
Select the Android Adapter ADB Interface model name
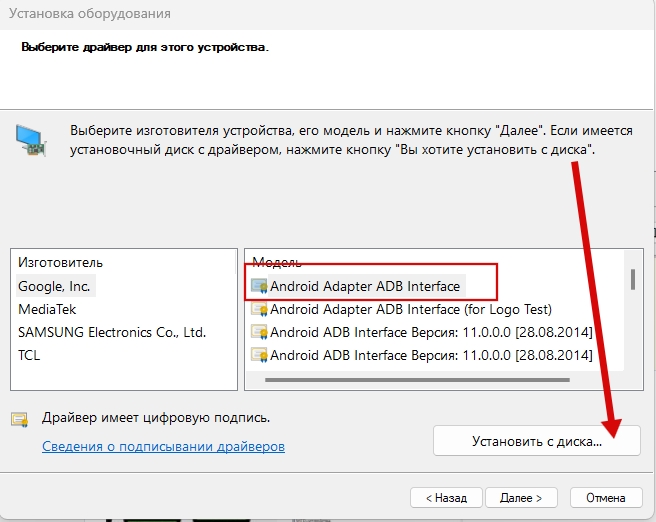(x=365, y=286)
